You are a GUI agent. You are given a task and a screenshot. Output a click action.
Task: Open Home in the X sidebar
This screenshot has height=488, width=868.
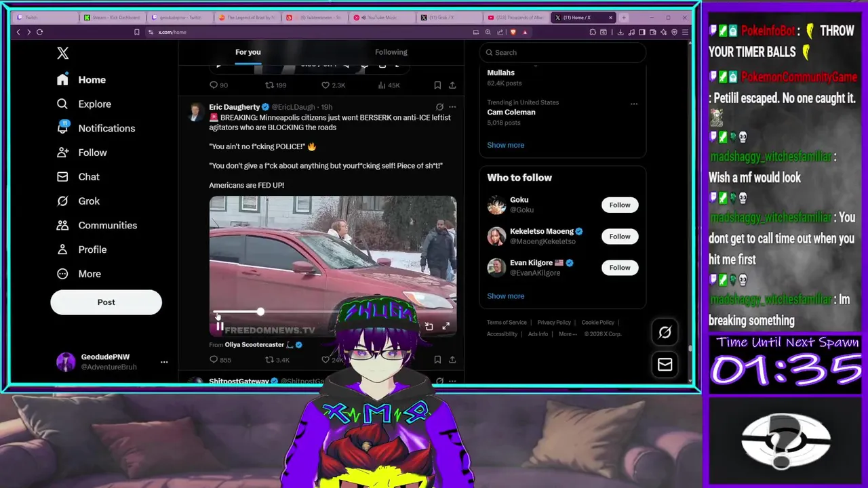pyautogui.click(x=81, y=79)
